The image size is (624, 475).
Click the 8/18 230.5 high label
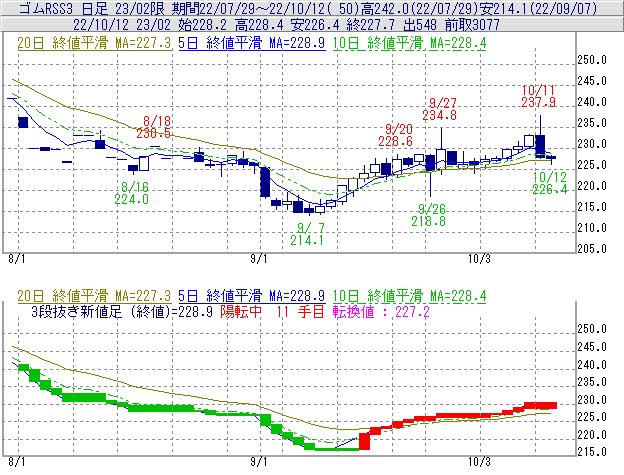point(154,127)
